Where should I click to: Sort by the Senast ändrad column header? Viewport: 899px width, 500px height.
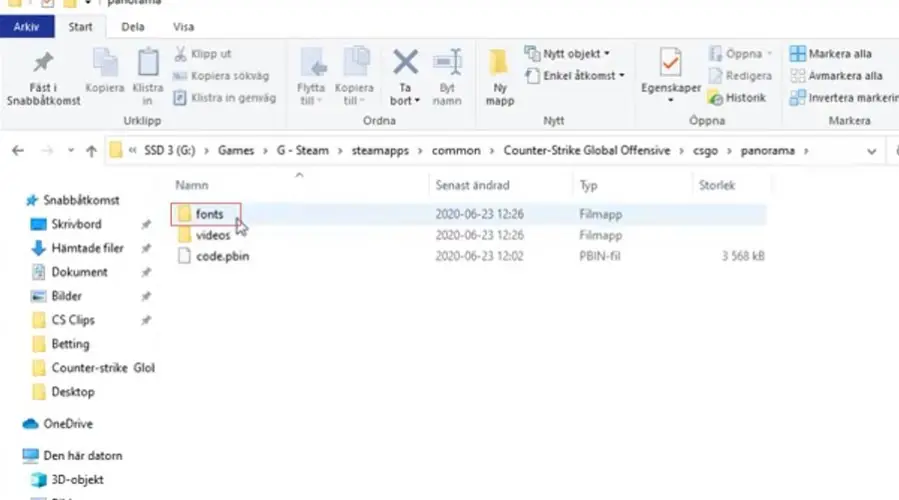[x=472, y=186]
